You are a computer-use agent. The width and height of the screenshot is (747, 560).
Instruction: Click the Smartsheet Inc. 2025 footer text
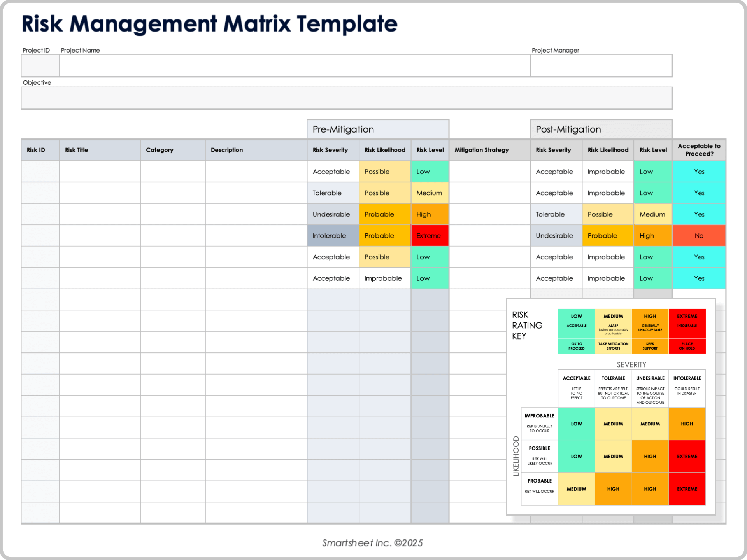point(373,543)
